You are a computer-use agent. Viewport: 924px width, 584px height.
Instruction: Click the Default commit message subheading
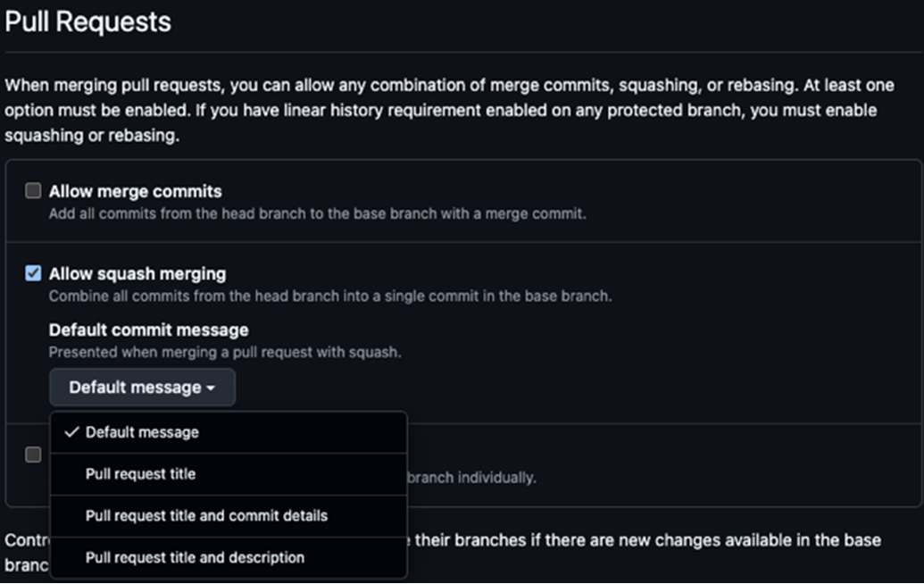point(148,330)
